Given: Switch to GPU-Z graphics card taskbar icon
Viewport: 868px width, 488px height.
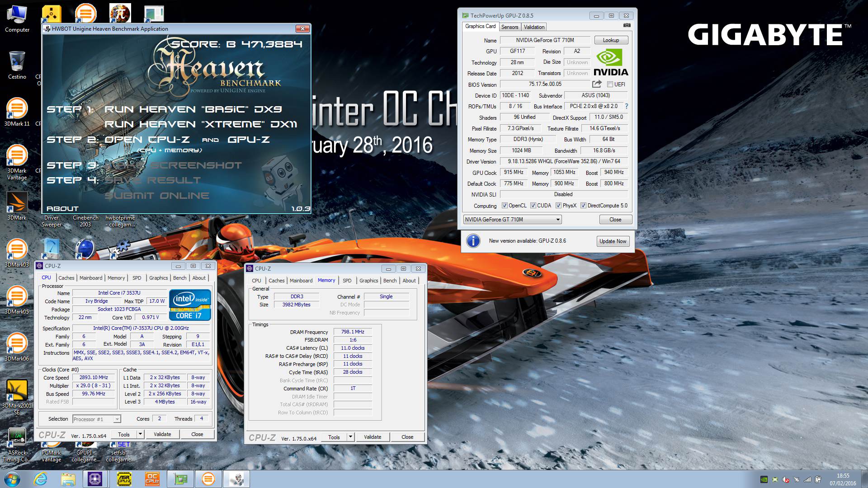Looking at the screenshot, I should 180,479.
